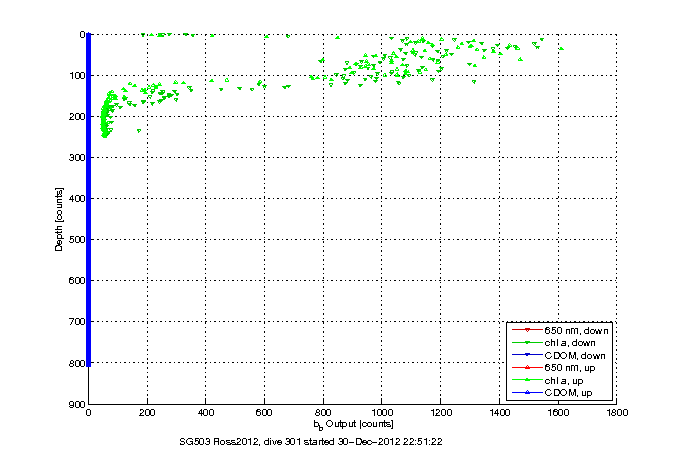Click the depth-axis tick label 300

coord(77,157)
